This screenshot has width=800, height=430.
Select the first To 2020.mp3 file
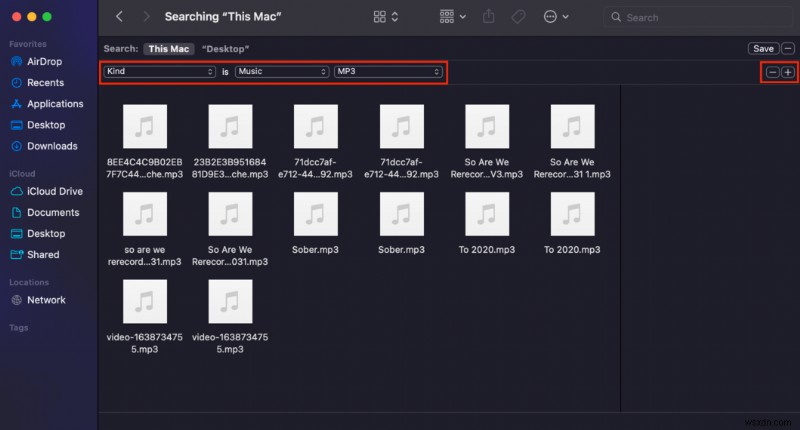pyautogui.click(x=487, y=223)
